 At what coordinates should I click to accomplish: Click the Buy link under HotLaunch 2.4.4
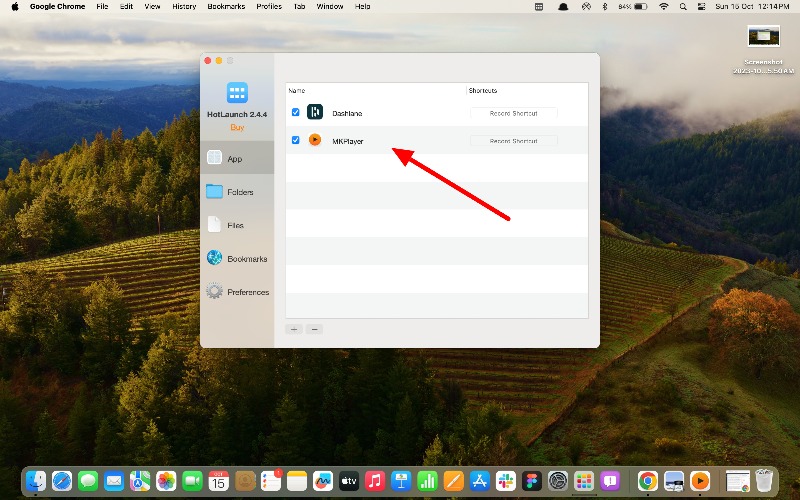tap(237, 128)
